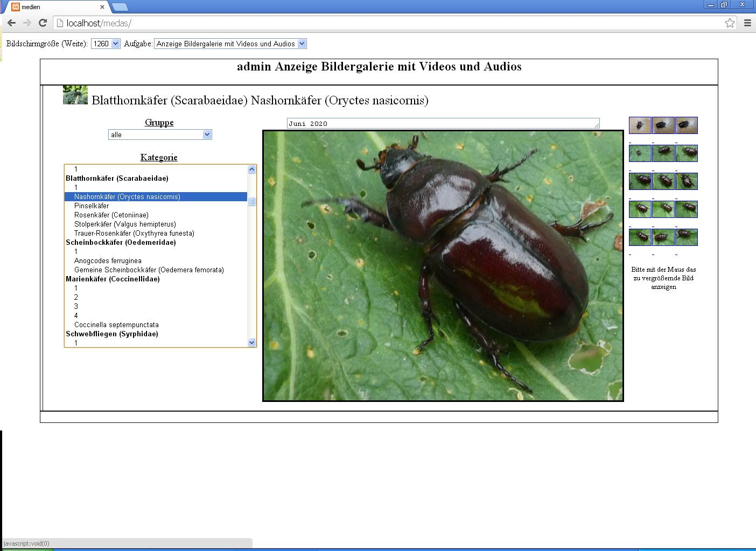Pick Trauer-Rosenkäfer (Oxythyrea funesta)
Image resolution: width=756 pixels, height=551 pixels.
[134, 233]
